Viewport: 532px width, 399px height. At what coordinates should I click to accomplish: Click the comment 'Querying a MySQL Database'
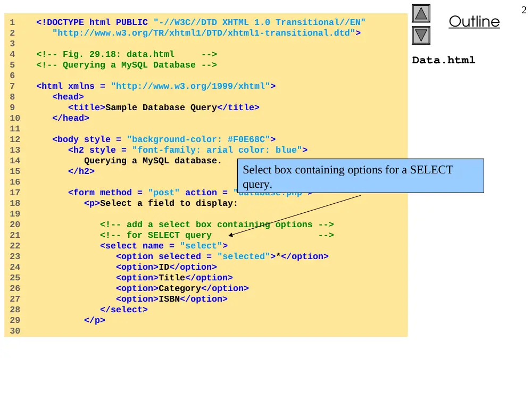point(127,65)
